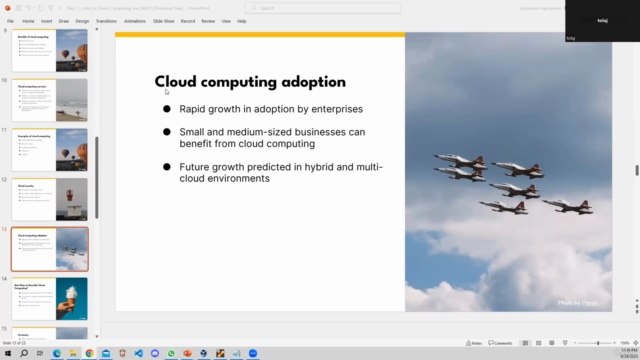Image resolution: width=640 pixels, height=360 pixels.
Task: Toggle the Comments pane button
Action: tap(500, 343)
